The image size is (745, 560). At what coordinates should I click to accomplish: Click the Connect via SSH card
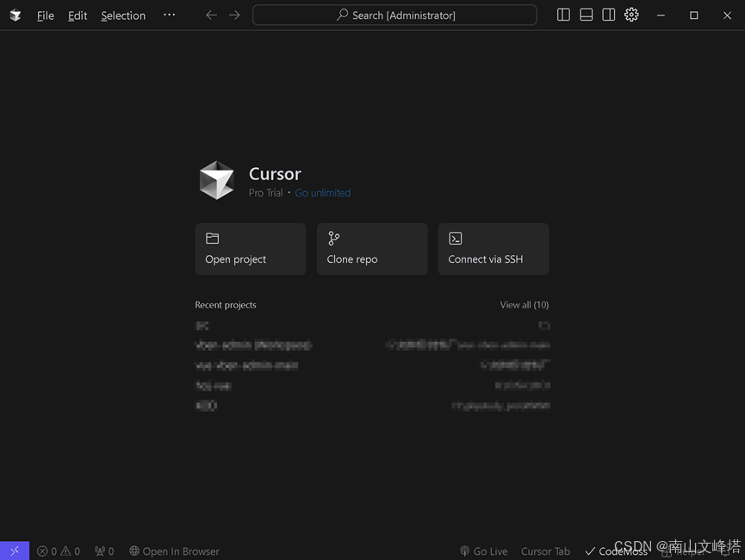pyautogui.click(x=494, y=249)
